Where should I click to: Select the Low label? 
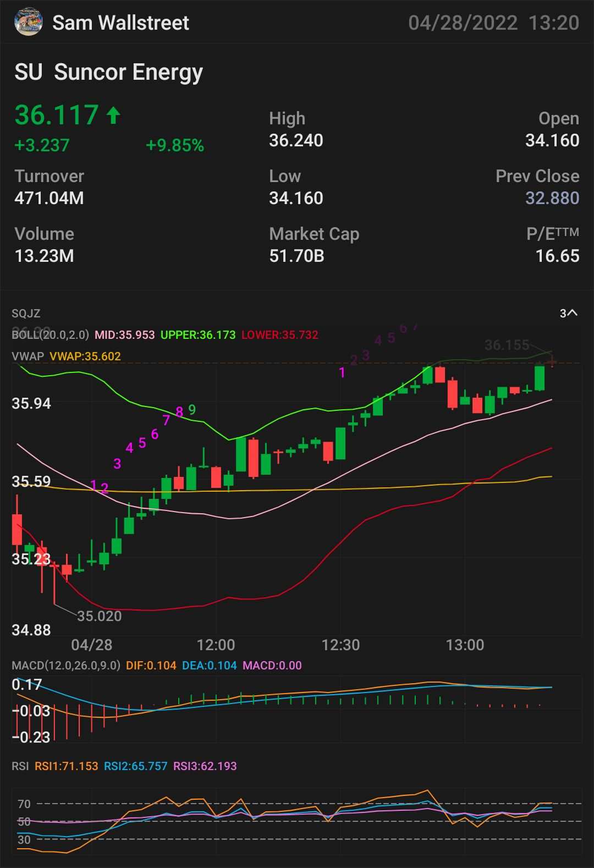coord(285,176)
